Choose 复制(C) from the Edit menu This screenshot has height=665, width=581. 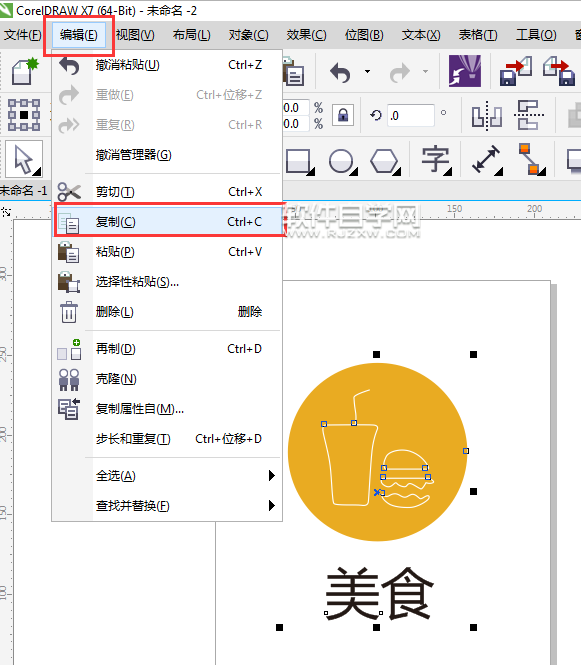tap(168, 221)
